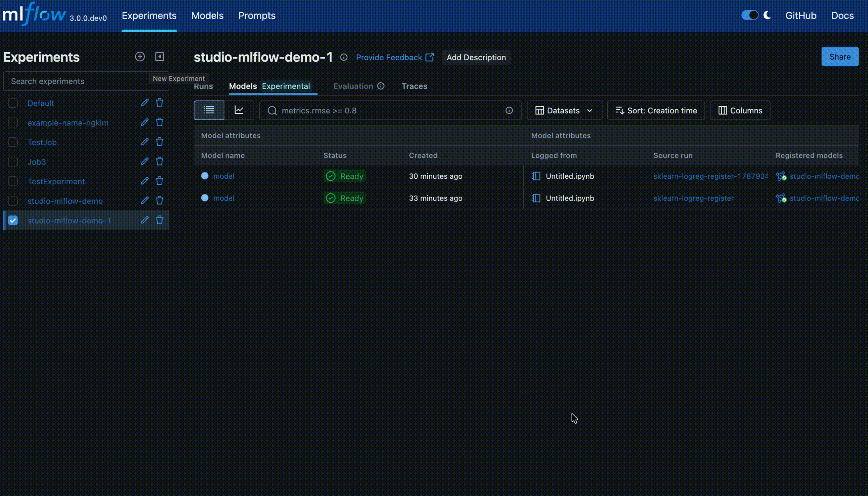Open source run sklearn-logreg-register
Viewport: 868px width, 496px height.
[x=693, y=198]
